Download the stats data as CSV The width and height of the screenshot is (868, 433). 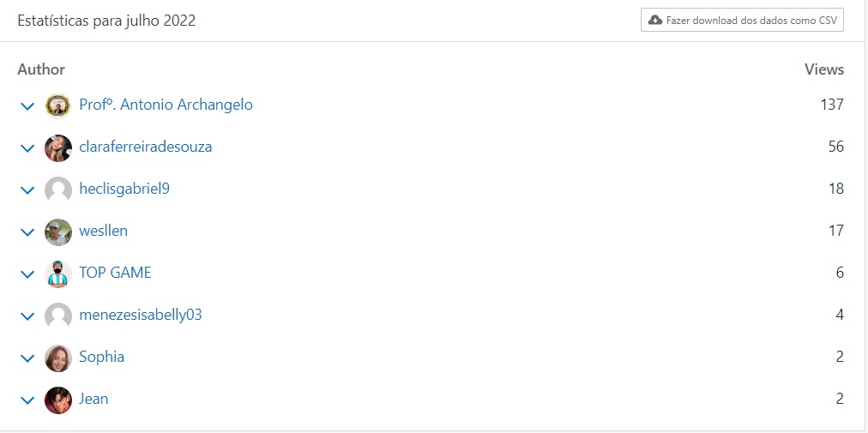coord(742,20)
